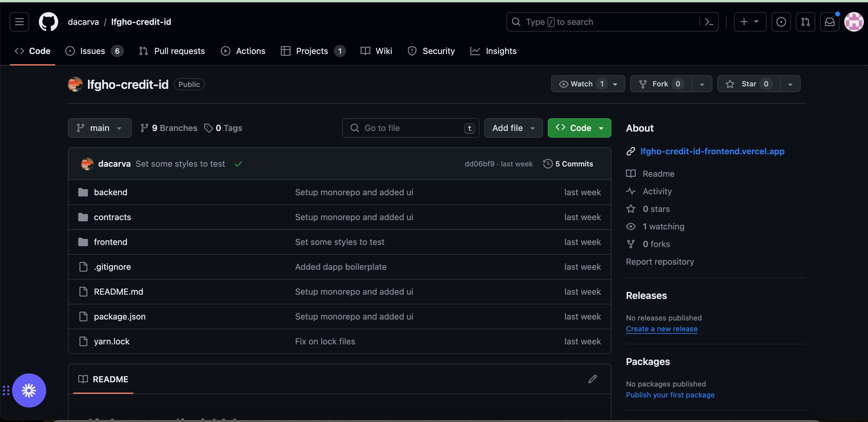Image resolution: width=868 pixels, height=422 pixels.
Task: Open commit hash dd06bf9
Action: [479, 164]
